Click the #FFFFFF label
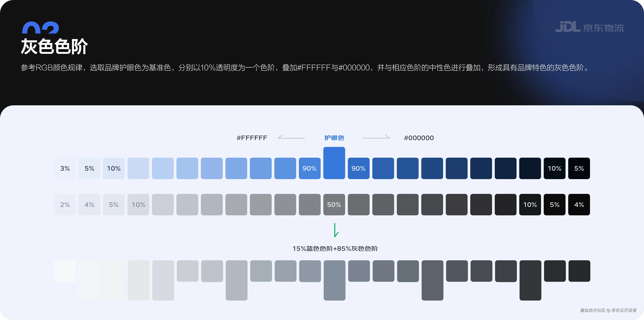Viewport: 644px width, 320px height. click(x=252, y=138)
